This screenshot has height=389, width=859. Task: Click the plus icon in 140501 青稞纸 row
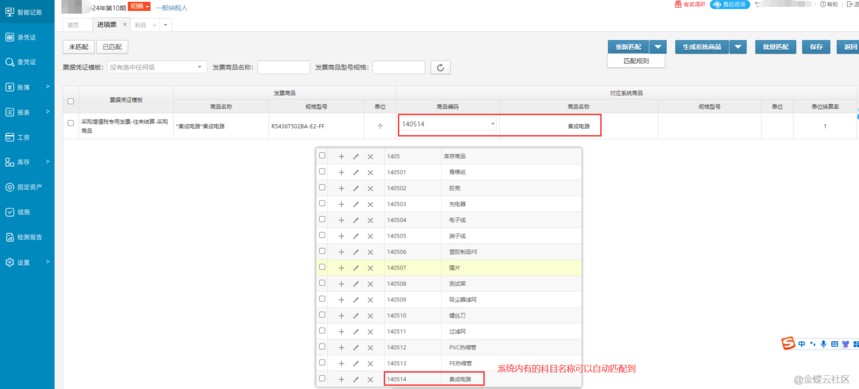tap(341, 172)
